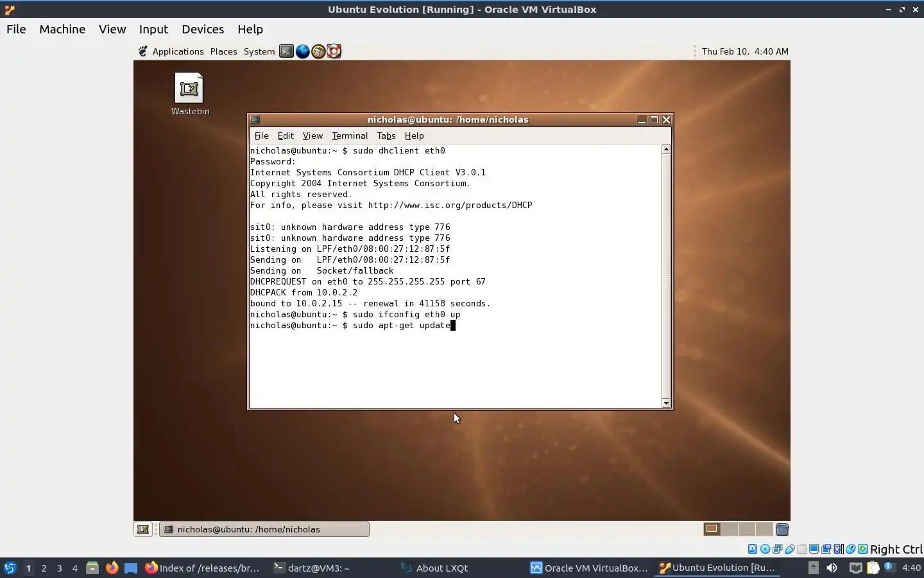924x578 pixels.
Task: Open the host volume speaker icon
Action: coord(832,568)
